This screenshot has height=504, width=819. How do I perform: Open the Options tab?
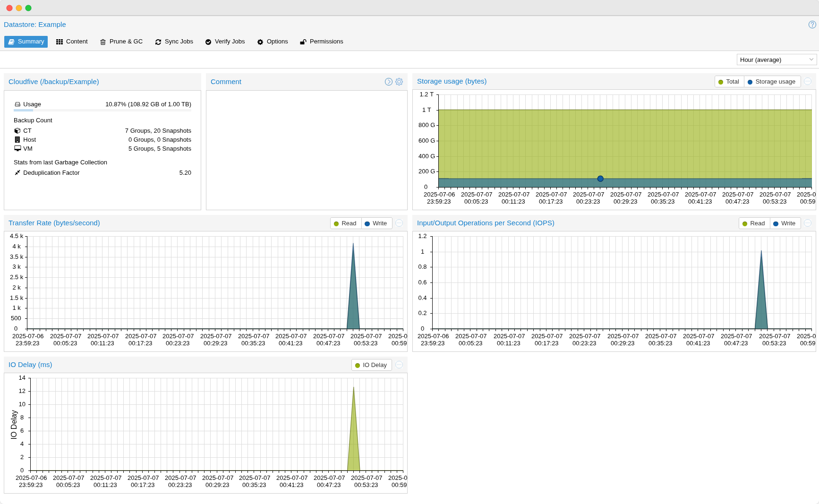point(273,42)
